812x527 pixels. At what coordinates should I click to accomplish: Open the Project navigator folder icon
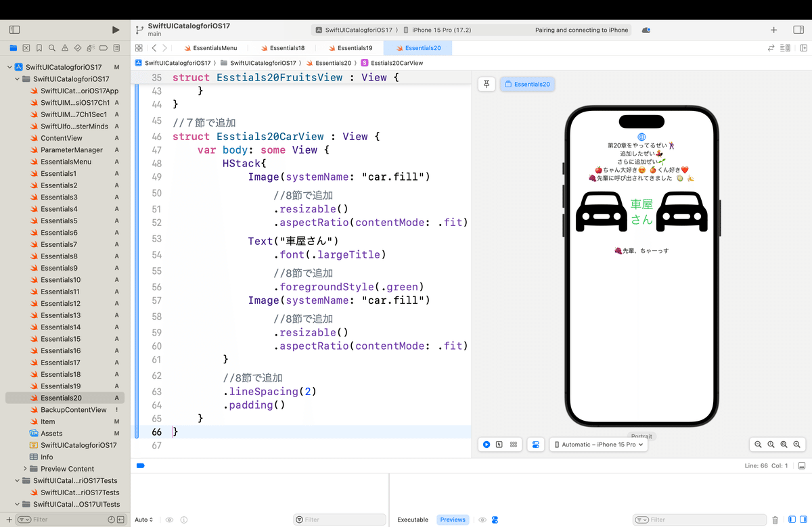pyautogui.click(x=13, y=48)
